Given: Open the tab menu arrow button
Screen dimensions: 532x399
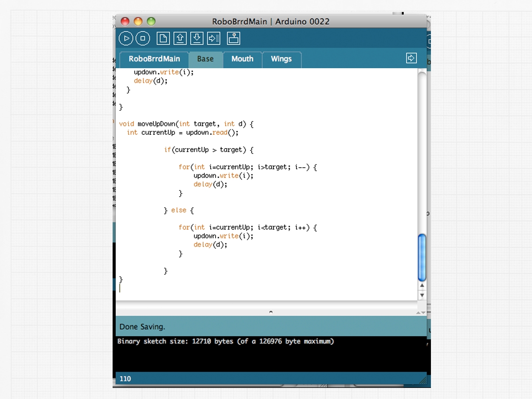Looking at the screenshot, I should click(x=411, y=58).
